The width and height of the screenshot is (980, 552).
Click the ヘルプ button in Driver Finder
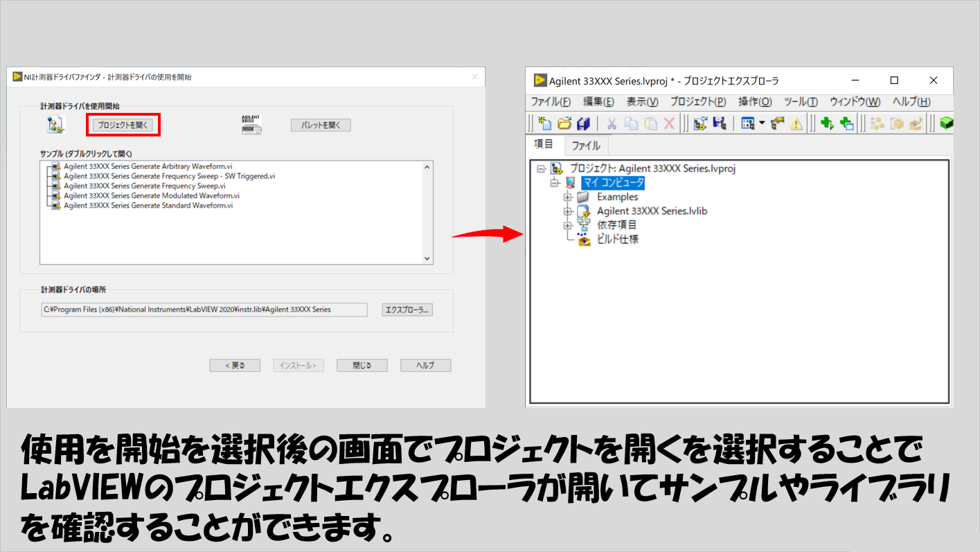click(x=425, y=365)
